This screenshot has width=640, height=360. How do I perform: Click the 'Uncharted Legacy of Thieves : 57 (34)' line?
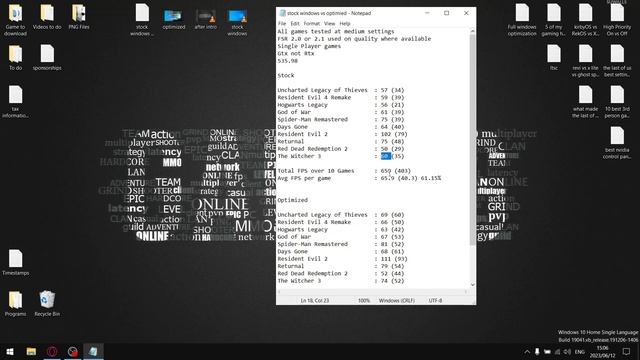341,90
